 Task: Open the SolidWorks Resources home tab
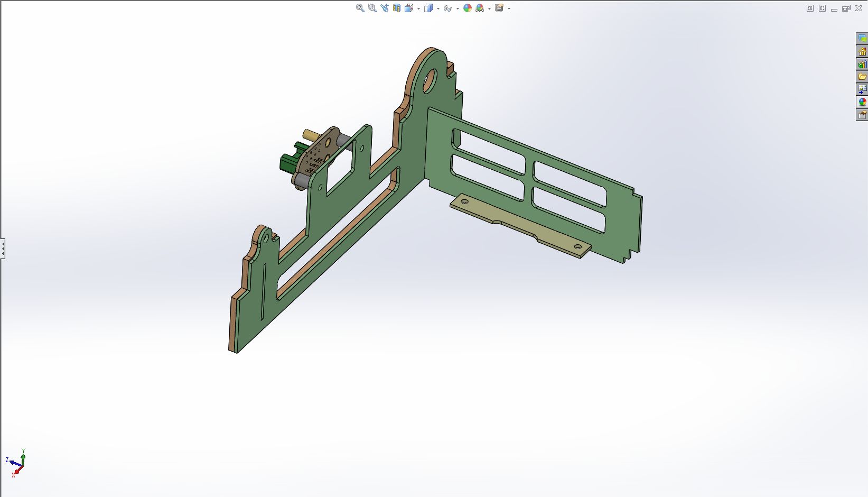(862, 52)
